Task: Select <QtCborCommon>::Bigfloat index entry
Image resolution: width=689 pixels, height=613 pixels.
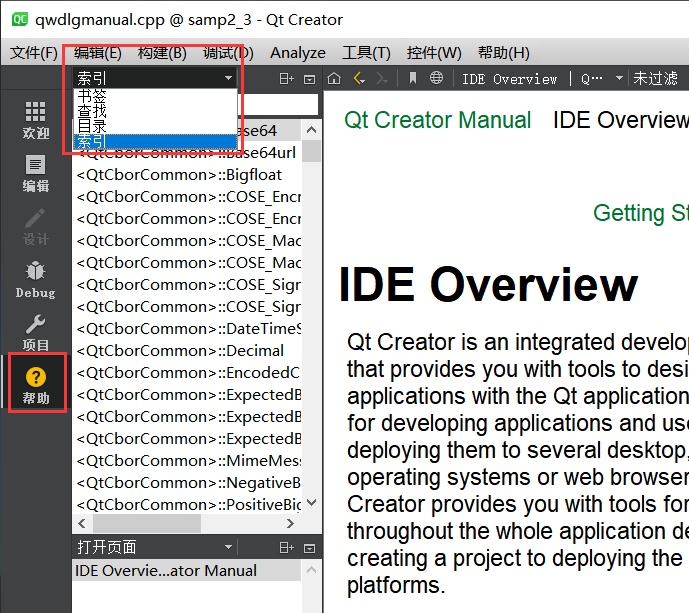Action: click(188, 175)
